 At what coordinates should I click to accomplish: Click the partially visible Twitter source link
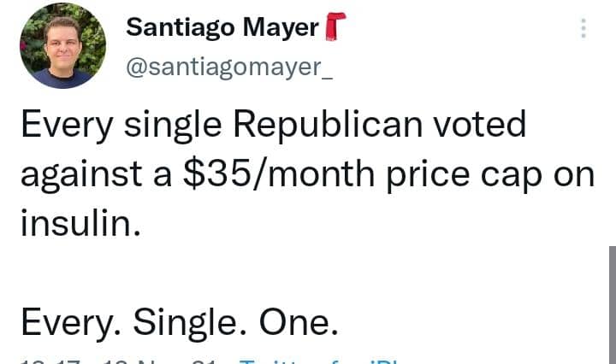click(x=319, y=361)
